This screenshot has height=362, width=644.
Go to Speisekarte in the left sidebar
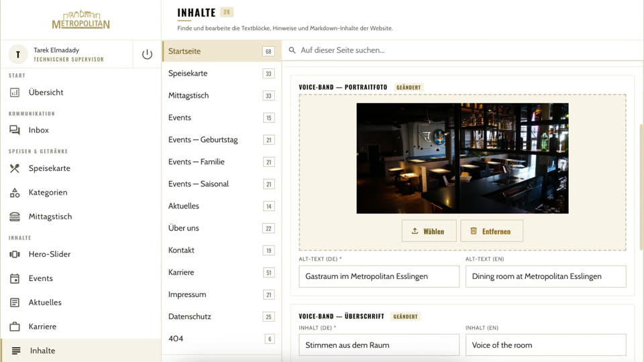tap(81, 168)
